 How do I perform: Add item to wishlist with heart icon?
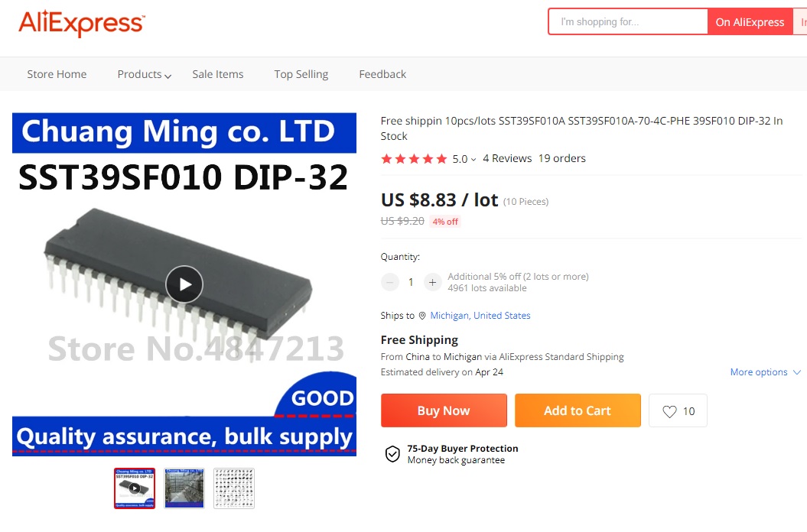(678, 410)
